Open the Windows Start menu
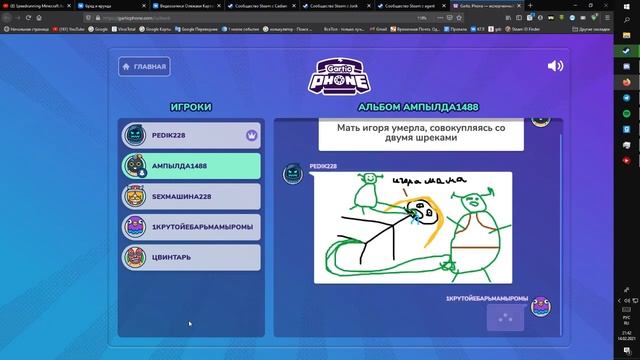 point(627,6)
